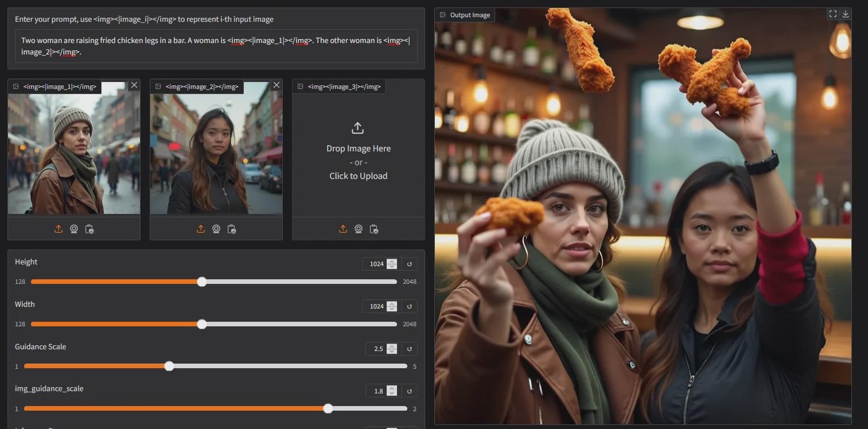Viewport: 868px width, 429px height.
Task: Click the img_guidance_scale slider handle
Action: coord(328,408)
